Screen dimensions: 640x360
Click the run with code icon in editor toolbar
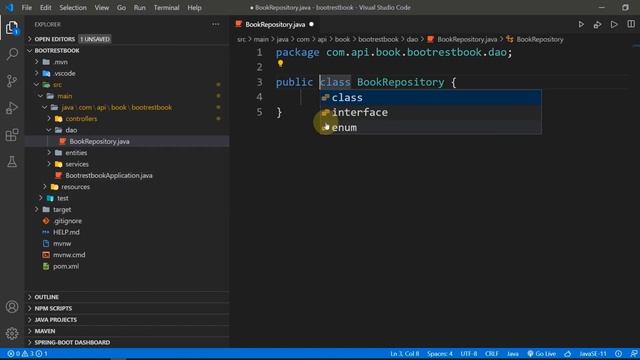pyautogui.click(x=597, y=24)
